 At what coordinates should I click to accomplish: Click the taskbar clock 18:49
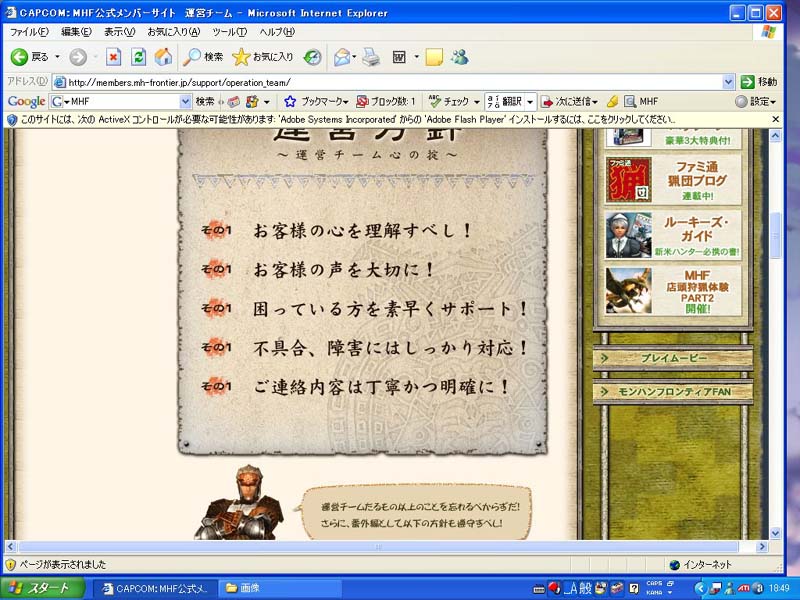pos(779,588)
